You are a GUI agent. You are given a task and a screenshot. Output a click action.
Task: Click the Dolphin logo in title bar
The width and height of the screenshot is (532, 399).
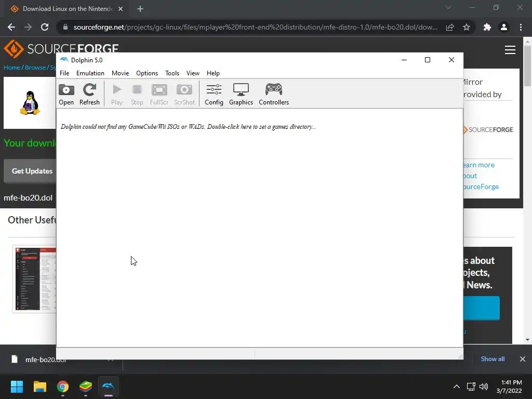64,60
